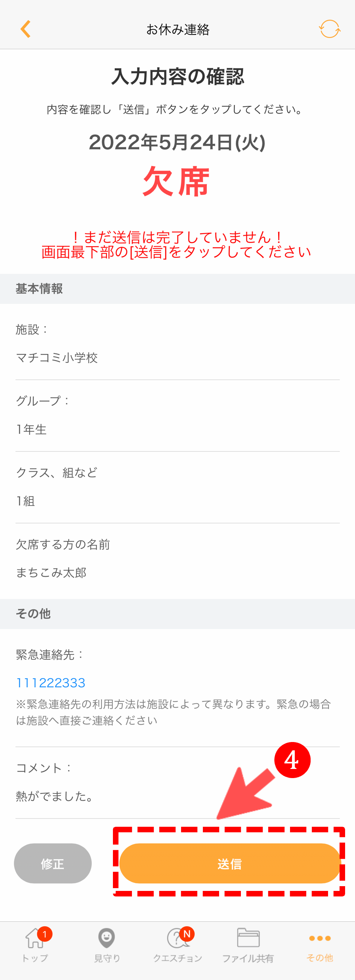
Task: Tap the 基本情報 section header
Action: [x=177, y=289]
